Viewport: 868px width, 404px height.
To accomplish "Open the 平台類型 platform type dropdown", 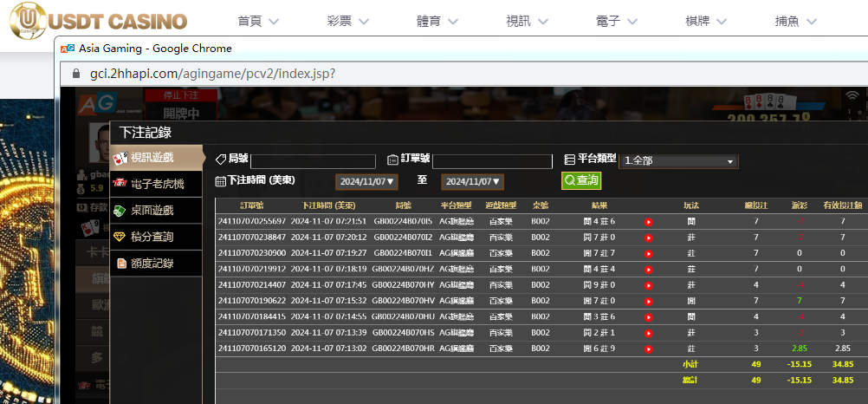I will [x=678, y=161].
